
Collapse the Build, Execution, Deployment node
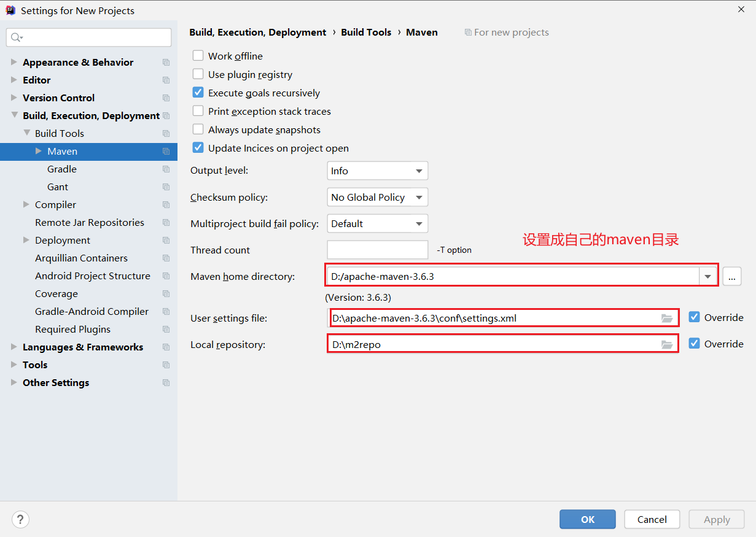pos(14,115)
